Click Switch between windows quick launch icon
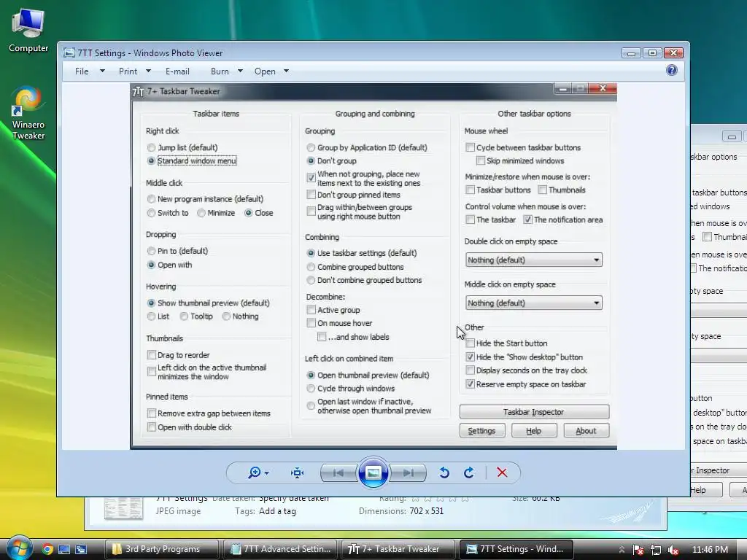Viewport: 747px width, 560px height. click(x=81, y=549)
